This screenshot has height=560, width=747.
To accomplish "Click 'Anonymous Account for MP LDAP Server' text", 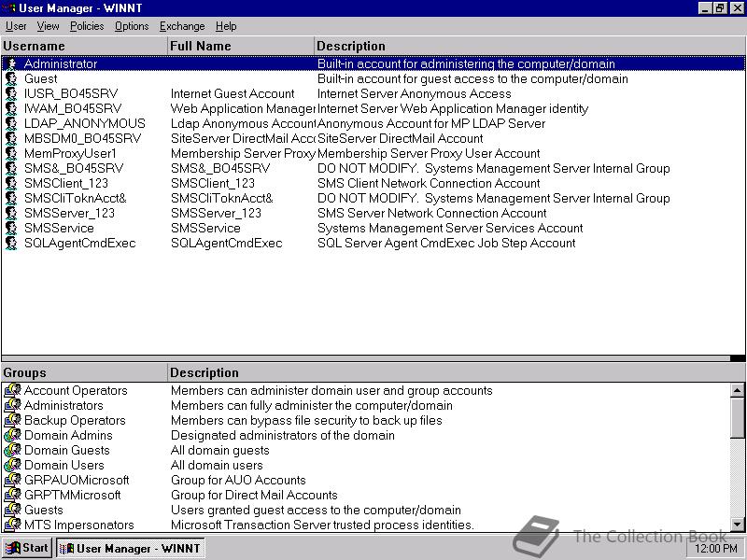I will pyautogui.click(x=431, y=123).
